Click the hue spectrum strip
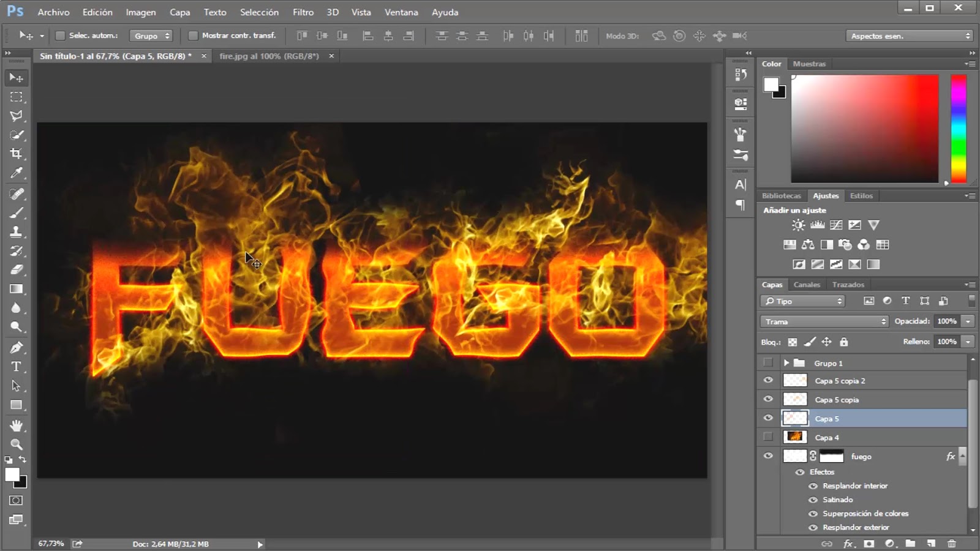 (959, 129)
